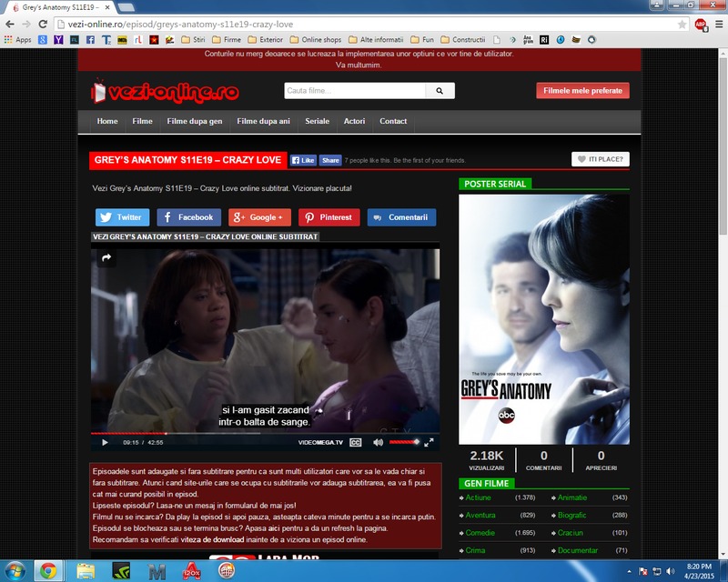Open the Documentar genre link

[x=578, y=550]
